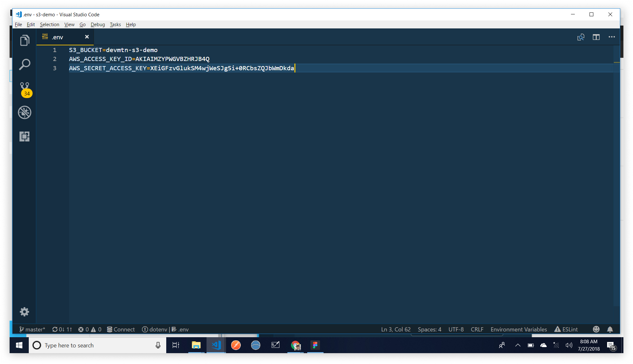The width and height of the screenshot is (633, 364).
Task: Select CRLF end of line sequence
Action: coord(477,329)
